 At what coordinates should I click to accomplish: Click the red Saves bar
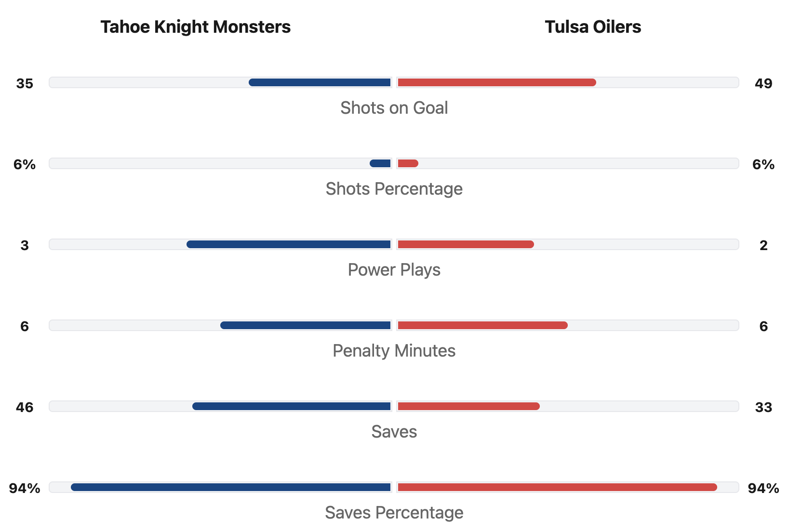[468, 406]
